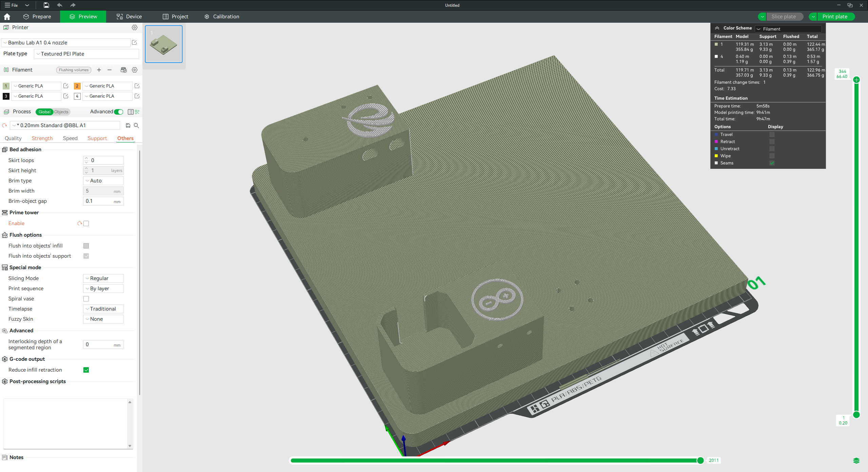Image resolution: width=868 pixels, height=472 pixels.
Task: Toggle the Spiral vase checkbox
Action: click(x=86, y=299)
